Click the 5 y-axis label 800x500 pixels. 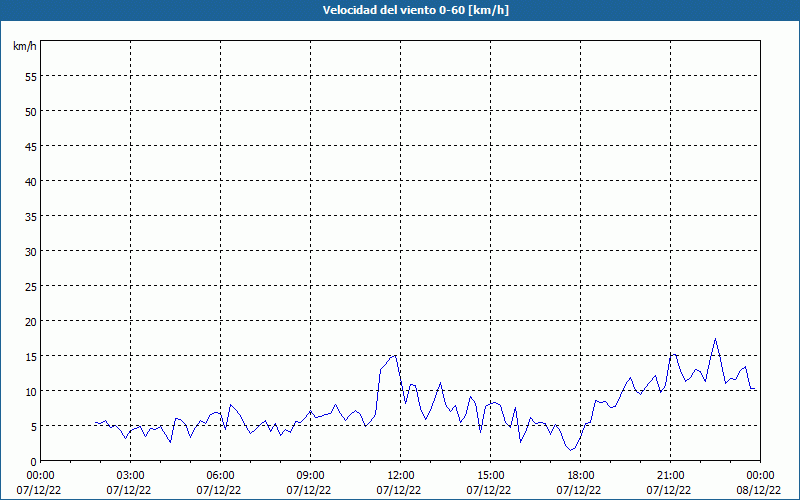[34, 427]
